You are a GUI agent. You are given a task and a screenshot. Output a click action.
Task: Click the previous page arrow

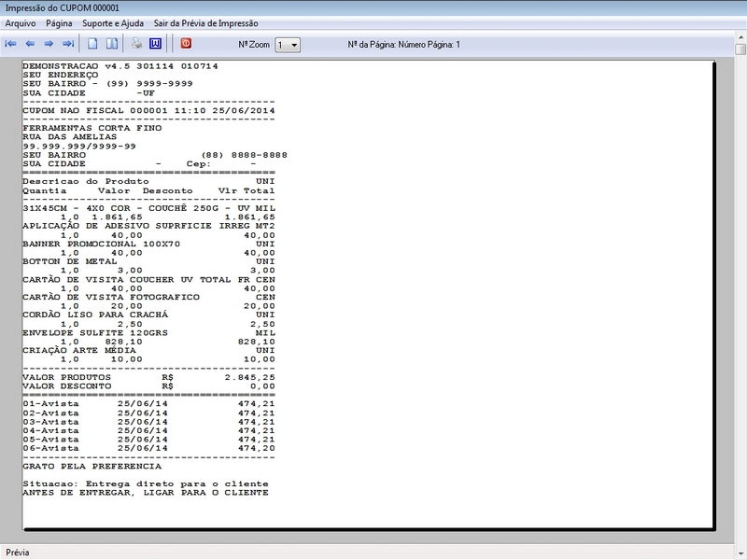click(x=30, y=44)
